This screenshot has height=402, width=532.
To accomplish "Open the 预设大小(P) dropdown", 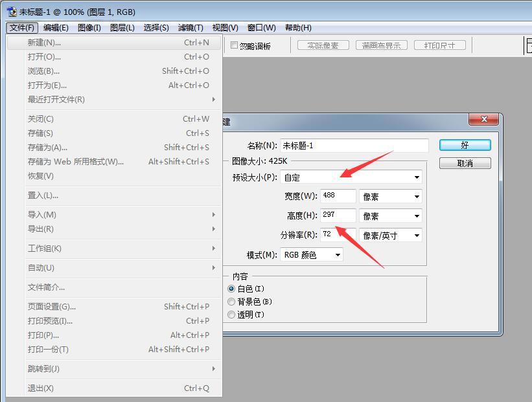I will (351, 177).
